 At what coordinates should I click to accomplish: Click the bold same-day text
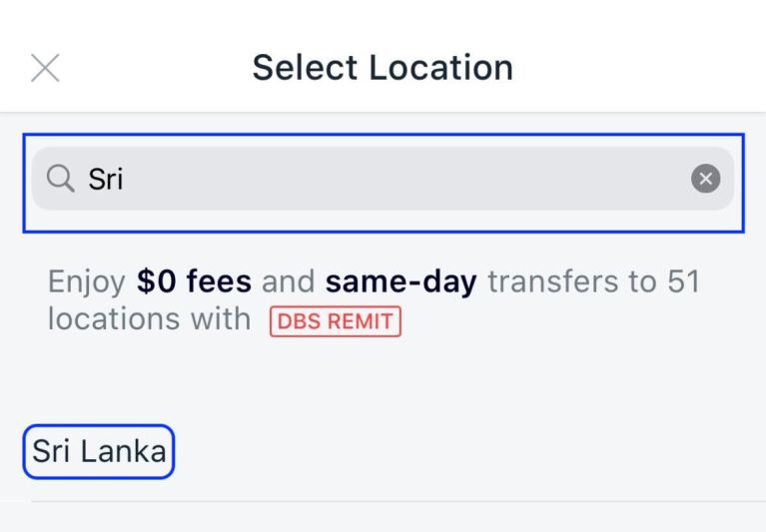401,281
